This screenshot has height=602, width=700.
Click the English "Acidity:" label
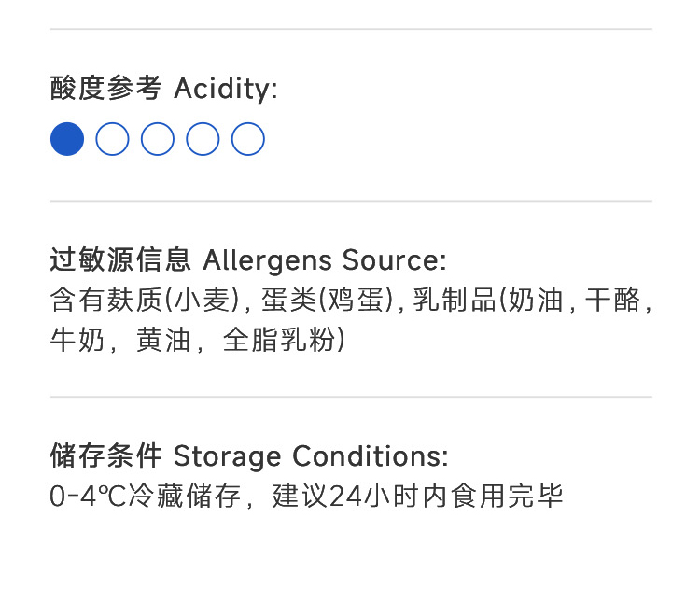226,90
